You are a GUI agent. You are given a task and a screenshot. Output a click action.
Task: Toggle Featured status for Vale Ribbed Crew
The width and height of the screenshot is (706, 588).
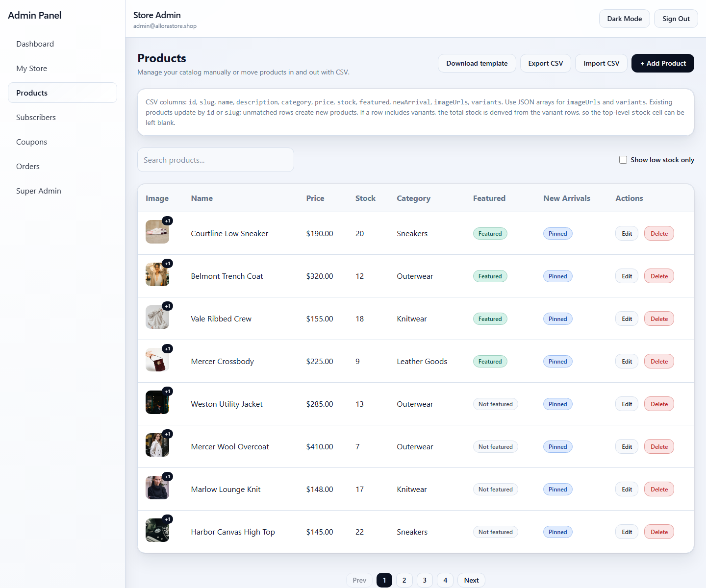pyautogui.click(x=490, y=318)
